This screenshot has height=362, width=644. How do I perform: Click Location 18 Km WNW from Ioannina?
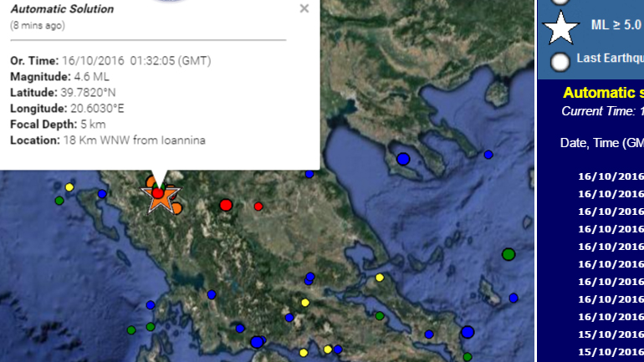tap(108, 140)
